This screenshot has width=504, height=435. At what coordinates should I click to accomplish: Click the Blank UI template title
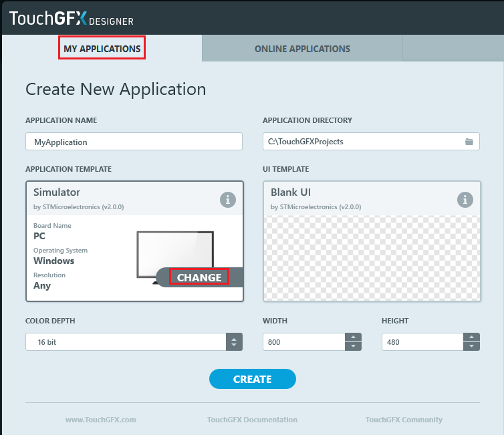pos(291,192)
